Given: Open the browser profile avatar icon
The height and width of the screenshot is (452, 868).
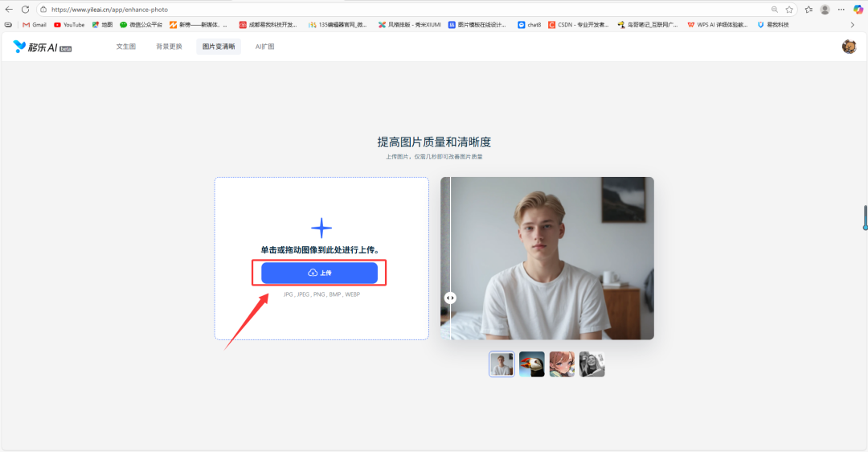Looking at the screenshot, I should click(825, 10).
